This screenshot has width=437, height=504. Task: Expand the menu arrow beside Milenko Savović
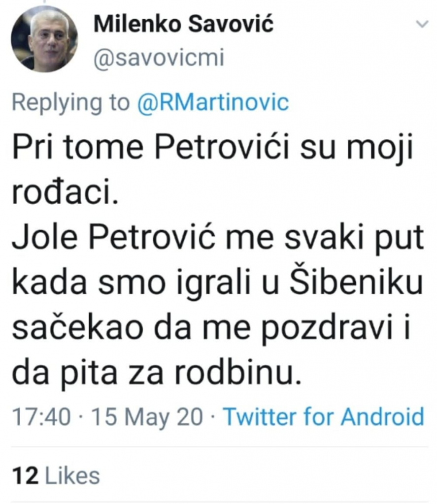(x=421, y=24)
